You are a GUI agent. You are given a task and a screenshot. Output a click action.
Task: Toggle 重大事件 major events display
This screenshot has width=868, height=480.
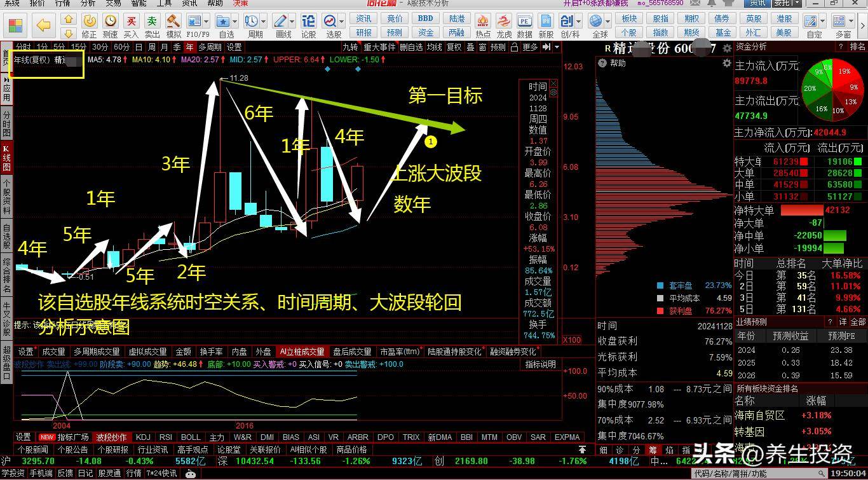[379, 47]
